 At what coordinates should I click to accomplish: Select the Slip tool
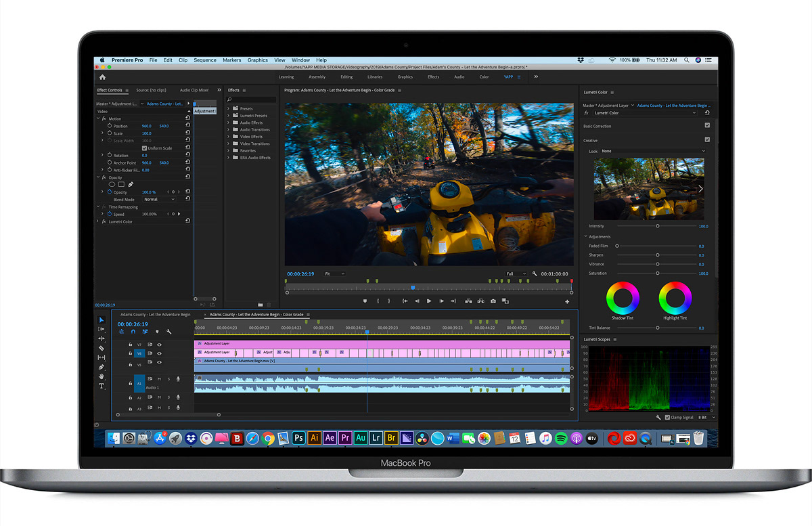click(x=101, y=357)
